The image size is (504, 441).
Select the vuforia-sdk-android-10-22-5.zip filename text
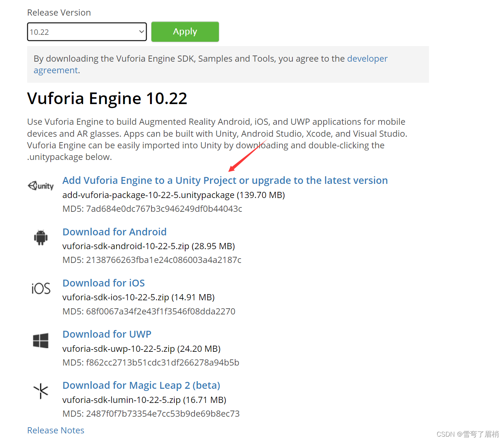point(126,246)
